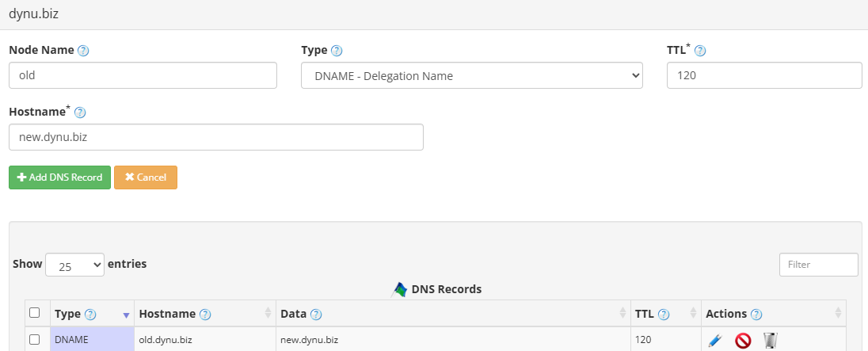Edit the old.dynu.biz record with pencil icon
The width and height of the screenshot is (868, 351).
click(x=715, y=341)
